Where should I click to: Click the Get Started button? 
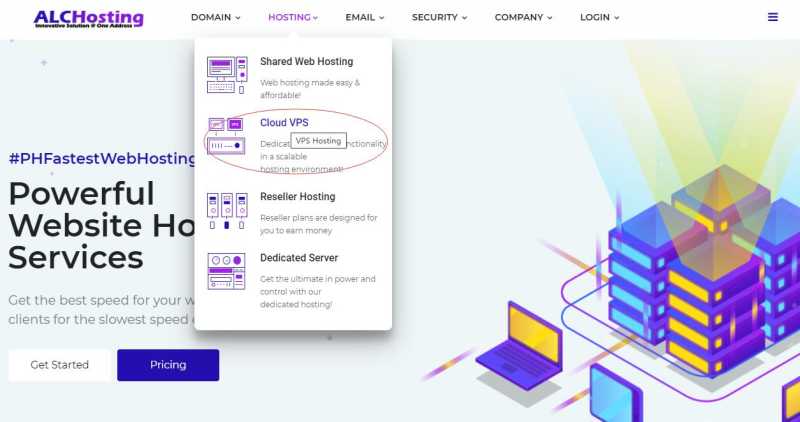tap(60, 365)
